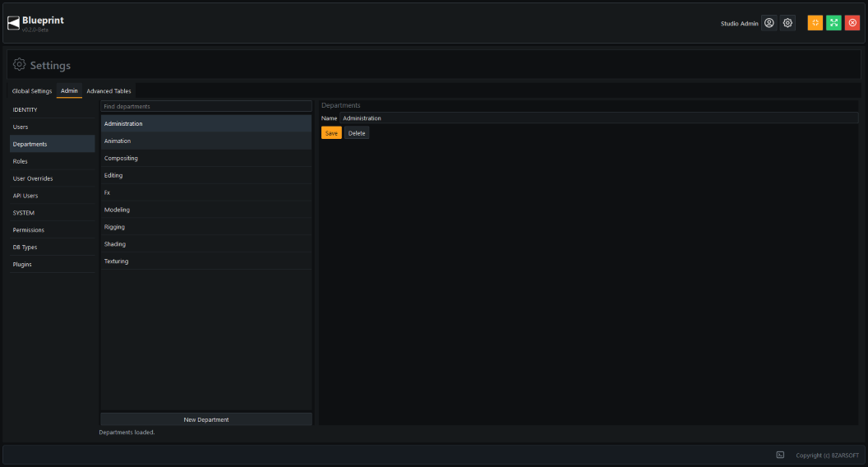Click the red close icon

[852, 23]
